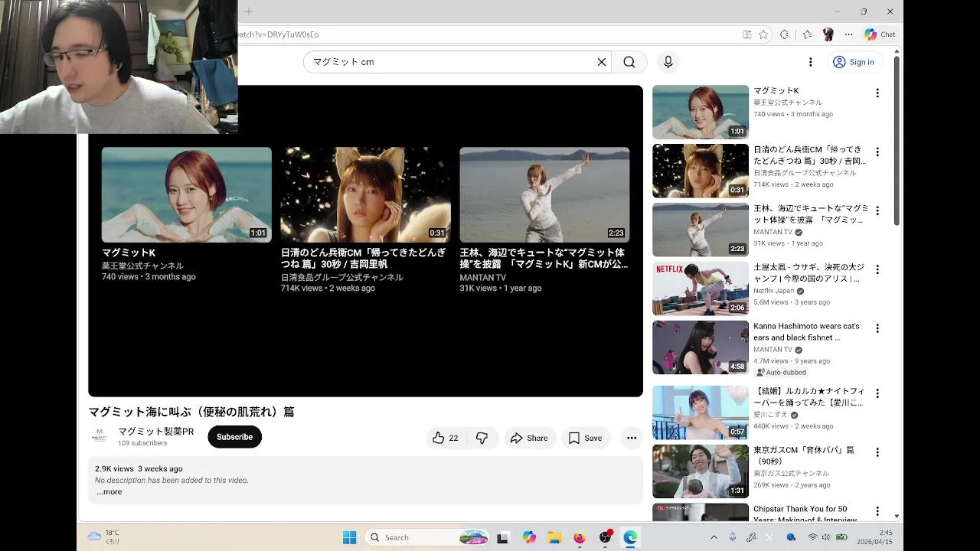Open options menu for sidebar マグミットK
This screenshot has width=980, height=551.
click(x=877, y=93)
